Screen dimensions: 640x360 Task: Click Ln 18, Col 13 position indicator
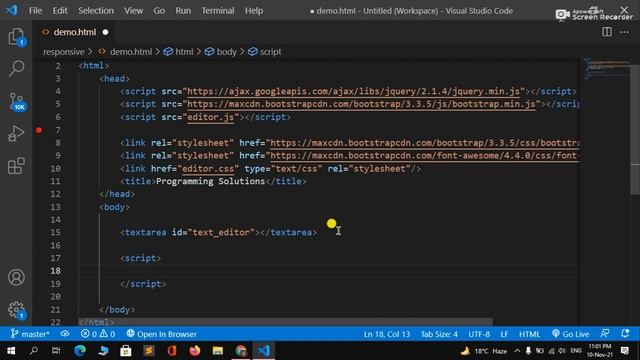pos(387,334)
